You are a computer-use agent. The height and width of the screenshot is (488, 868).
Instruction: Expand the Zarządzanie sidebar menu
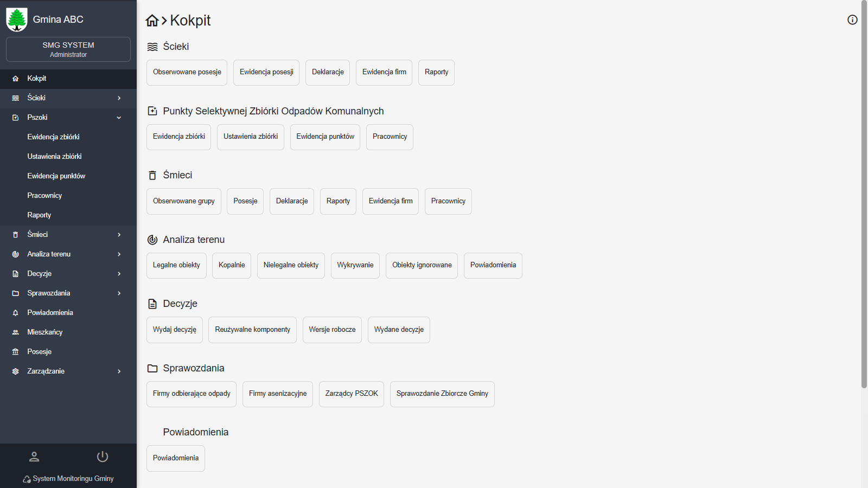[119, 371]
